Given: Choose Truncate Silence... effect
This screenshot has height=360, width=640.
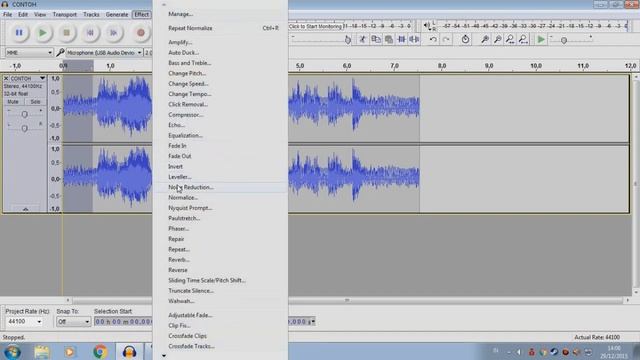Looking at the screenshot, I should (220, 291).
